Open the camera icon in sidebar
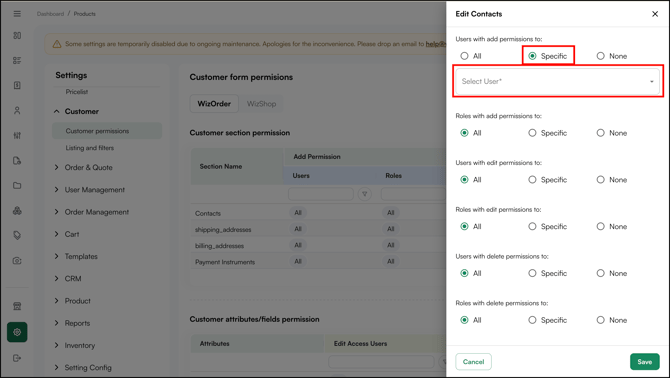The image size is (670, 378). click(x=17, y=261)
